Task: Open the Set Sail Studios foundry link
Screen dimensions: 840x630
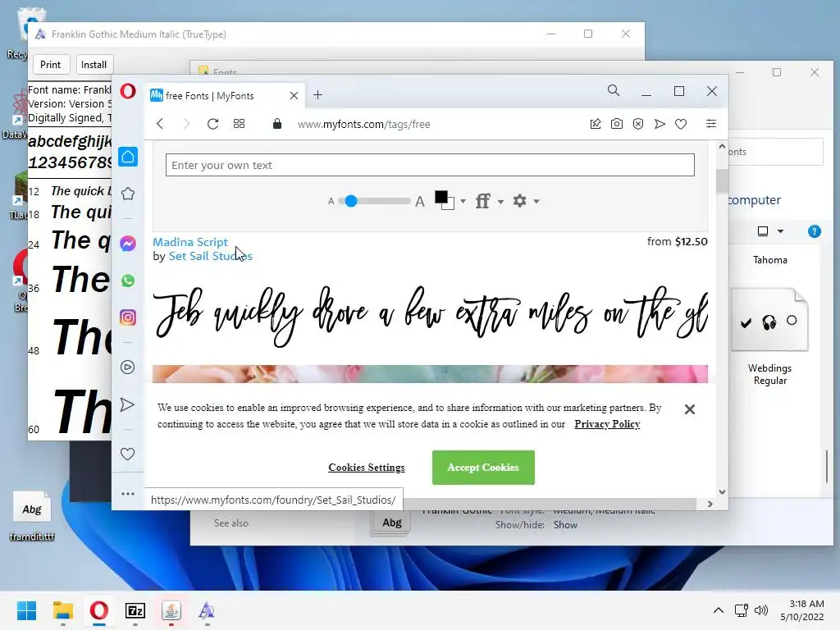Action: point(211,256)
